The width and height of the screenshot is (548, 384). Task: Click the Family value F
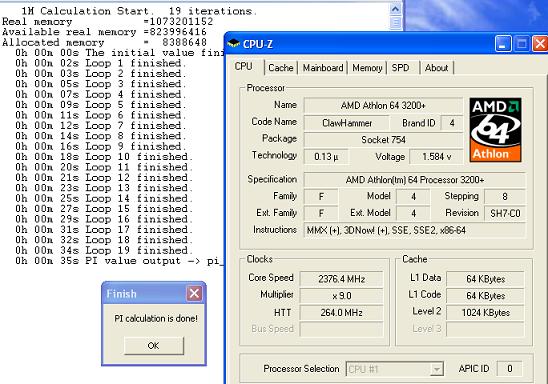coord(321,196)
